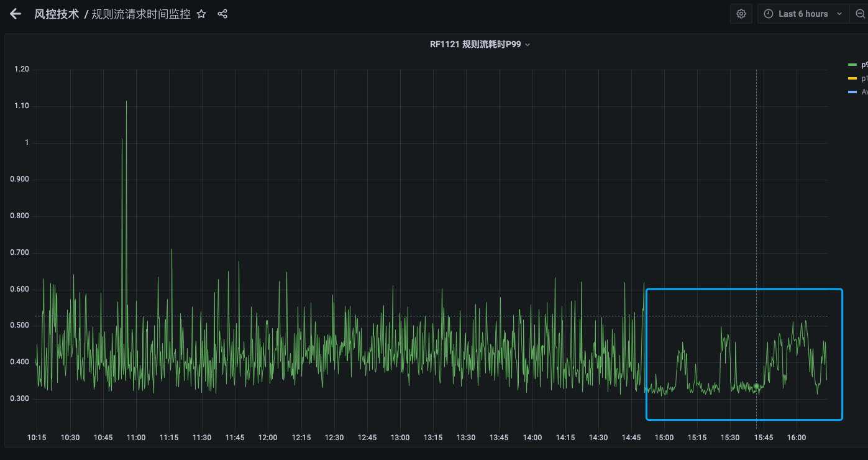This screenshot has width=868, height=460.
Task: Click the tallest spike near 11:00
Action: (x=126, y=101)
